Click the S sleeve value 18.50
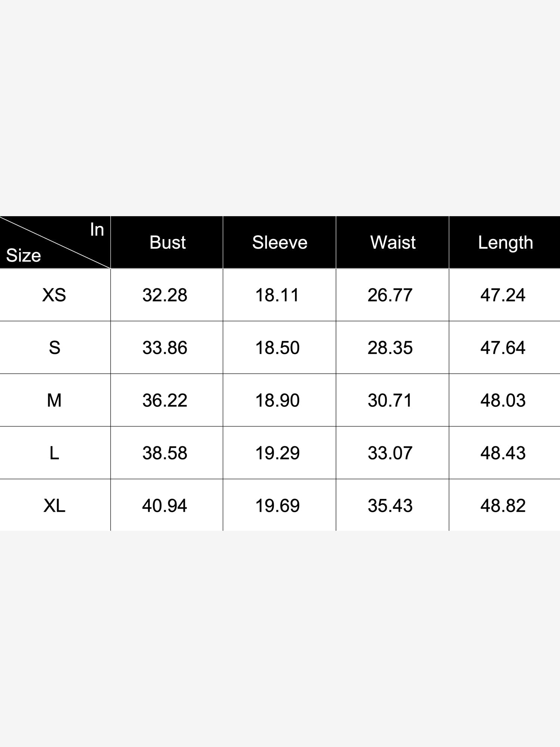560x747 pixels. pyautogui.click(x=277, y=348)
